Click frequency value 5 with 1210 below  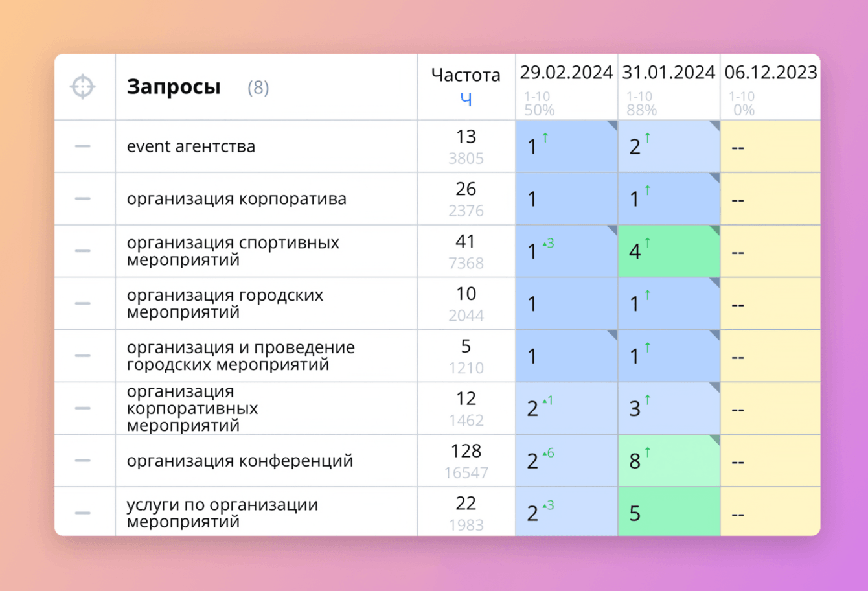pyautogui.click(x=466, y=347)
